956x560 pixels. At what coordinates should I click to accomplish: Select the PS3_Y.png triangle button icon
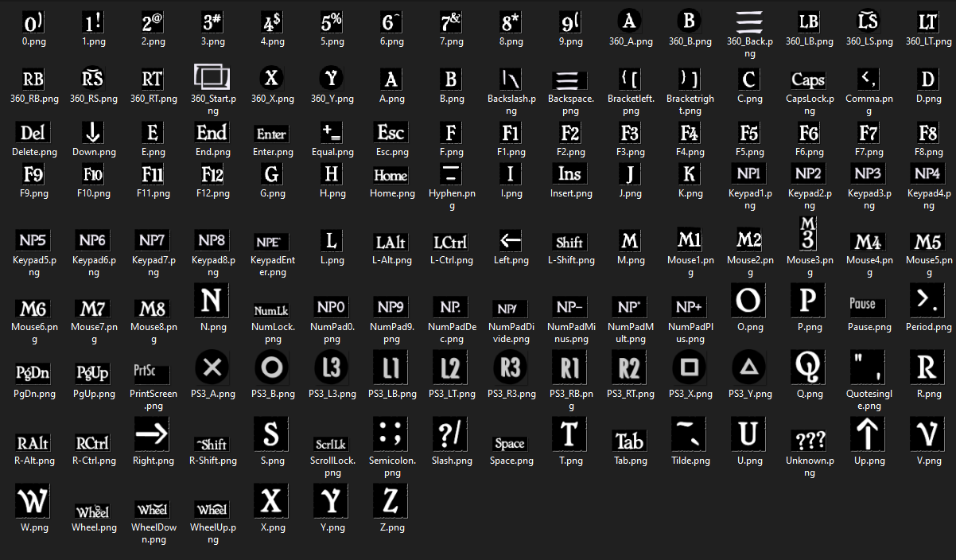click(748, 367)
